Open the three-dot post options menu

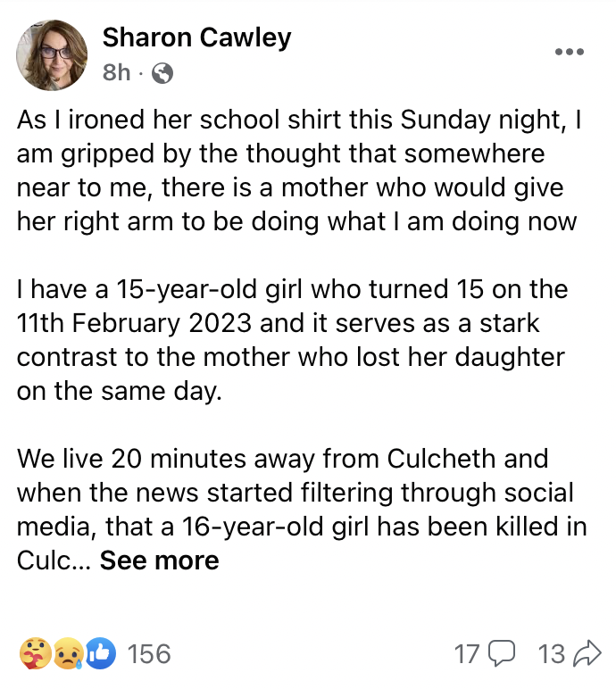569,52
